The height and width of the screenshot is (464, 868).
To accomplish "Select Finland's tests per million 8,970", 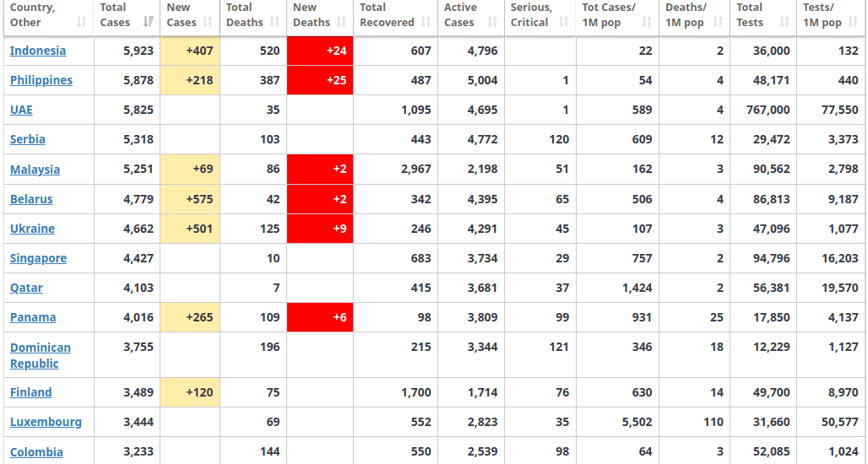I will coord(843,392).
